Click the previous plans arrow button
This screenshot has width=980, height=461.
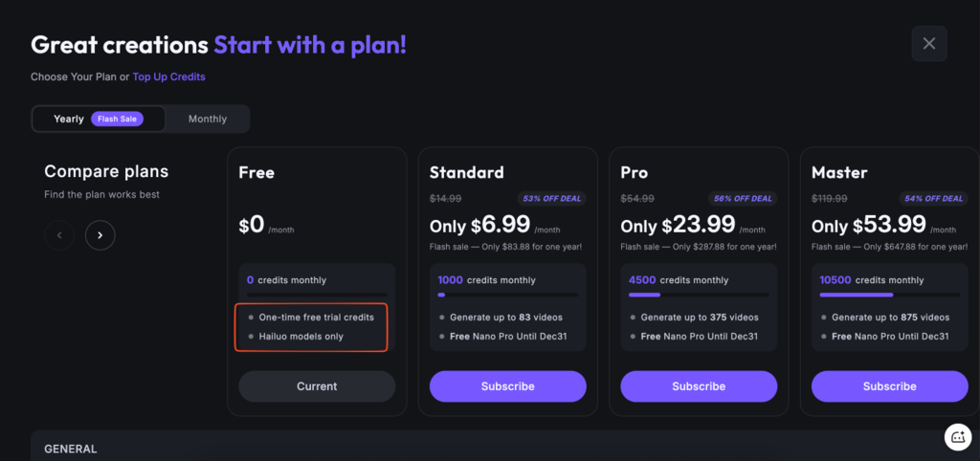coord(59,235)
